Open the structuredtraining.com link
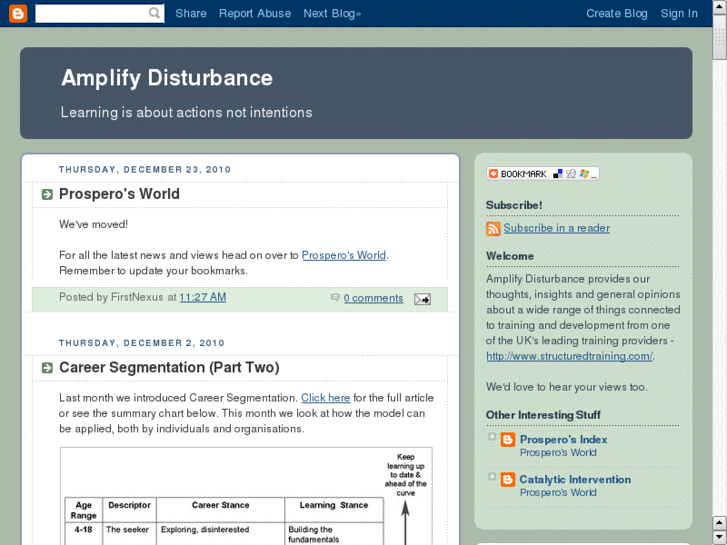Screen dimensions: 727x545 569,356
